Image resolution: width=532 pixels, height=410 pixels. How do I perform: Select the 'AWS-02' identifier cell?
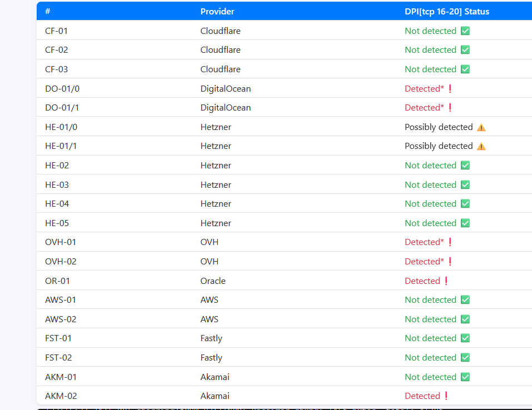click(x=61, y=319)
